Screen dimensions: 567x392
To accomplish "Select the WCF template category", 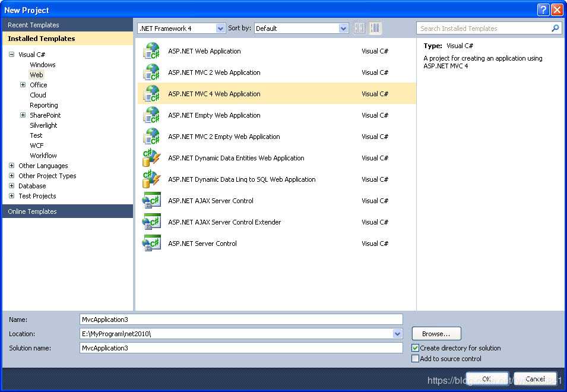I will pyautogui.click(x=37, y=146).
